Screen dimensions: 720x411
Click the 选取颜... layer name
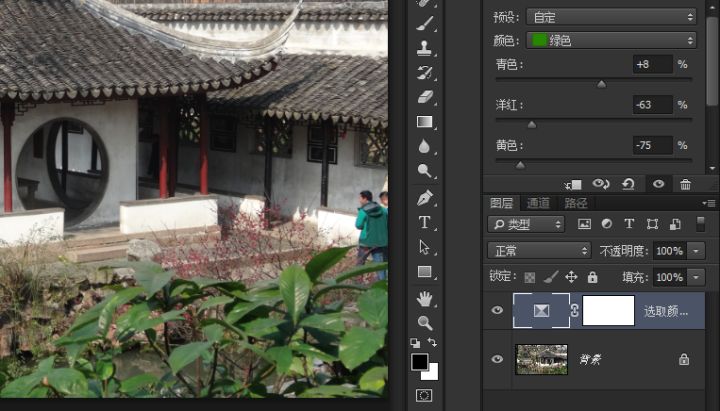[x=665, y=311]
